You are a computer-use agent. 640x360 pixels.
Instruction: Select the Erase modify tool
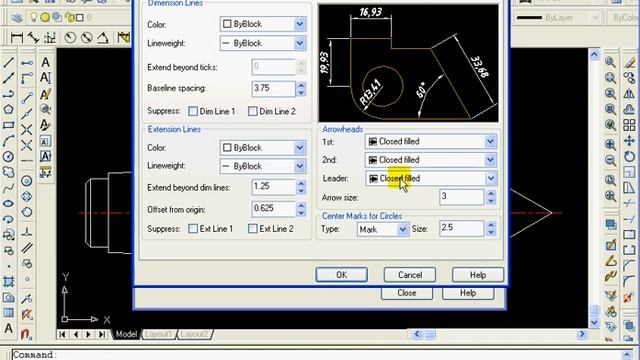pos(629,62)
